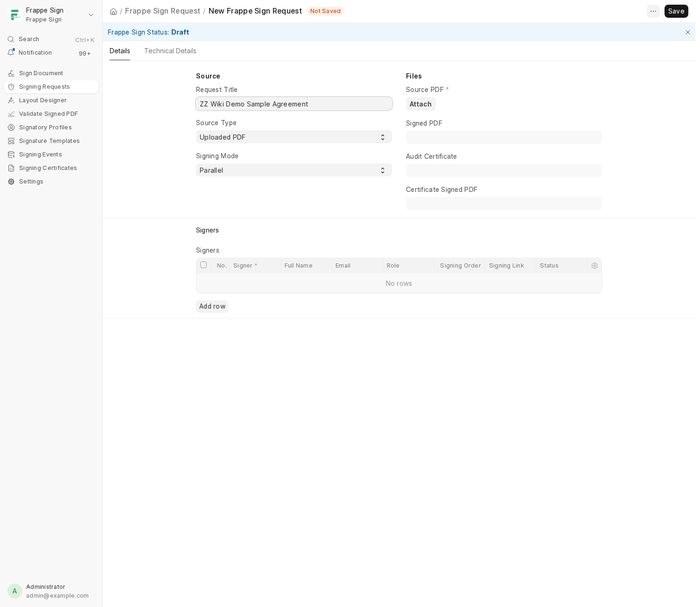The width and height of the screenshot is (700, 607).
Task: Click the Layout Designer icon
Action: [11, 100]
